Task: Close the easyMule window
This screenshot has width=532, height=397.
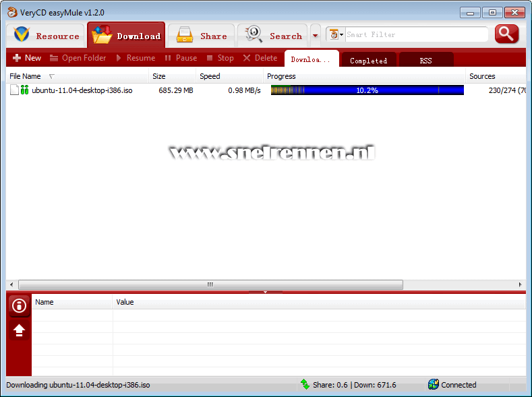Action: point(514,13)
